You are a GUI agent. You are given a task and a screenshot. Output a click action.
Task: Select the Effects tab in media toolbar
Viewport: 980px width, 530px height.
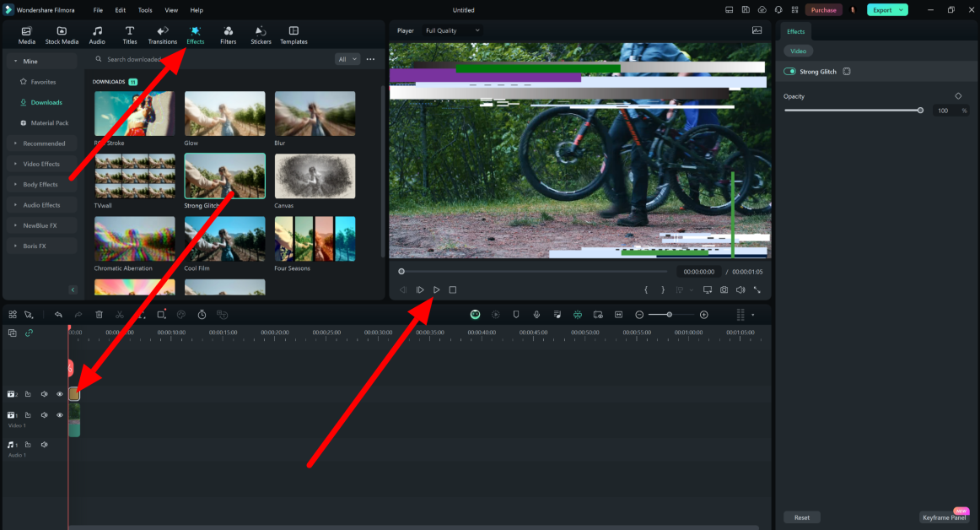[x=195, y=35]
